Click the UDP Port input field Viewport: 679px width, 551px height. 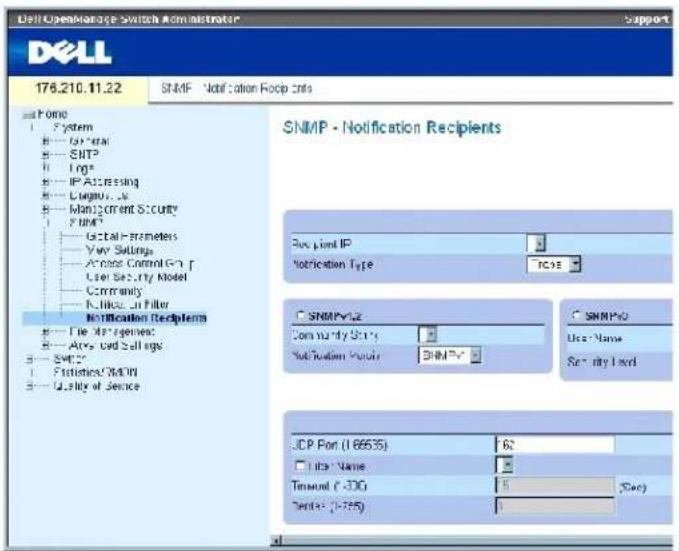tap(555, 444)
